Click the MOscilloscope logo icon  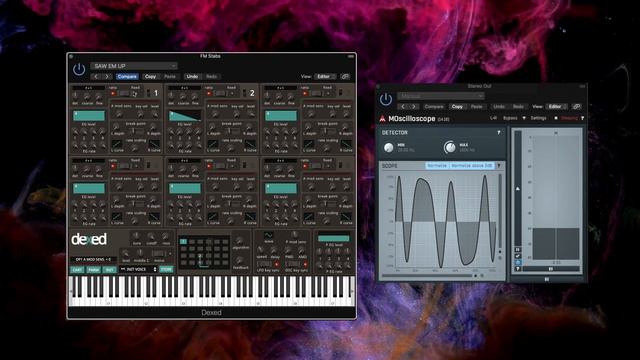click(x=382, y=119)
